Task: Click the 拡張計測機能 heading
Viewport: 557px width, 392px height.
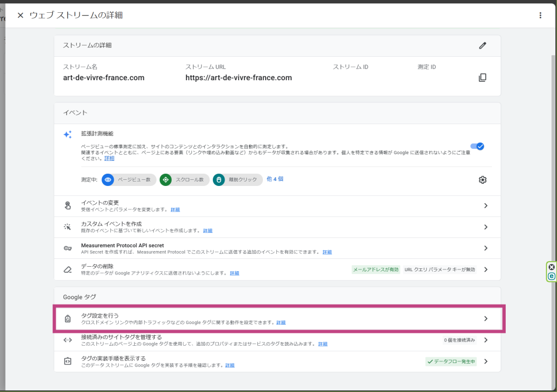Action: click(97, 134)
